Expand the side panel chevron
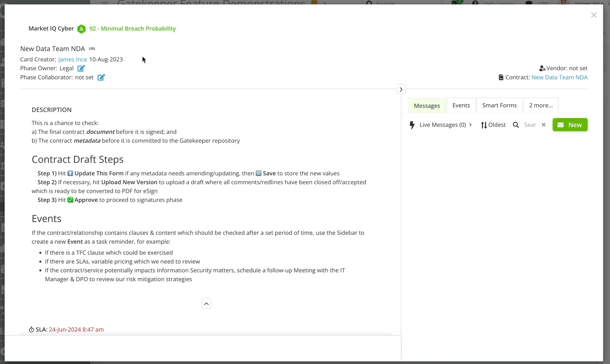The width and height of the screenshot is (610, 364). [x=401, y=89]
